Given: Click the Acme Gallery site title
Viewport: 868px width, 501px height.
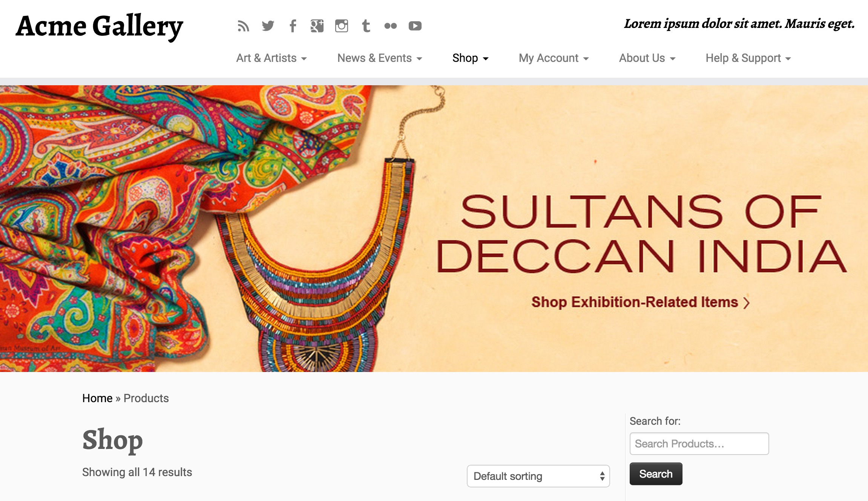Looking at the screenshot, I should [100, 26].
